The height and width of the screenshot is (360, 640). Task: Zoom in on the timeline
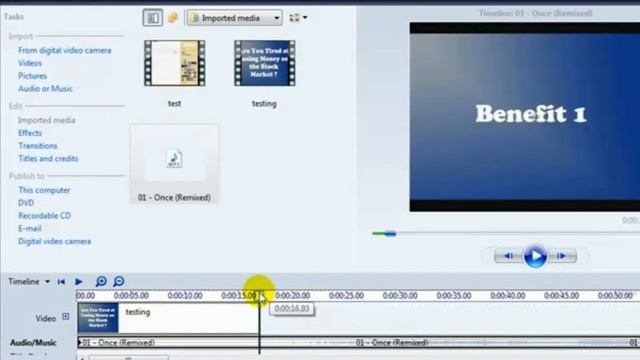(101, 281)
